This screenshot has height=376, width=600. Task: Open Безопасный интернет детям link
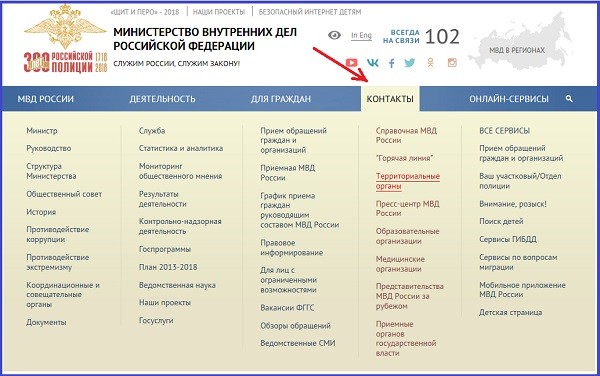pyautogui.click(x=310, y=12)
